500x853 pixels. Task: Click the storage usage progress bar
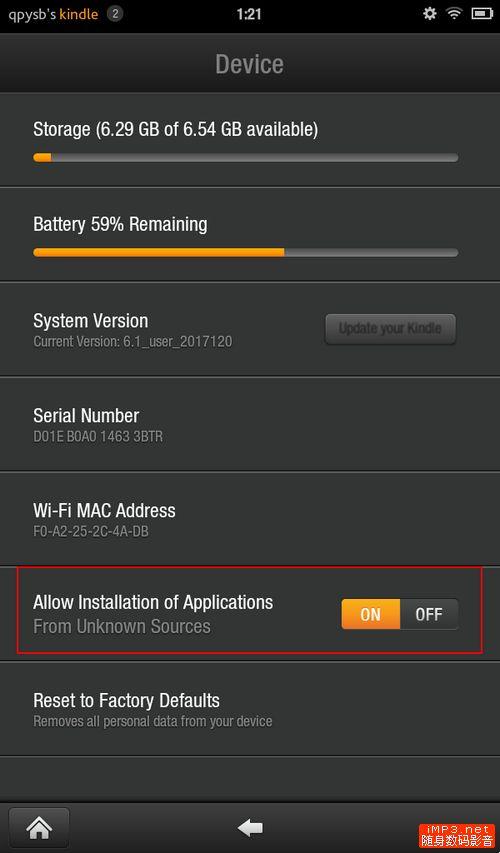pyautogui.click(x=245, y=158)
